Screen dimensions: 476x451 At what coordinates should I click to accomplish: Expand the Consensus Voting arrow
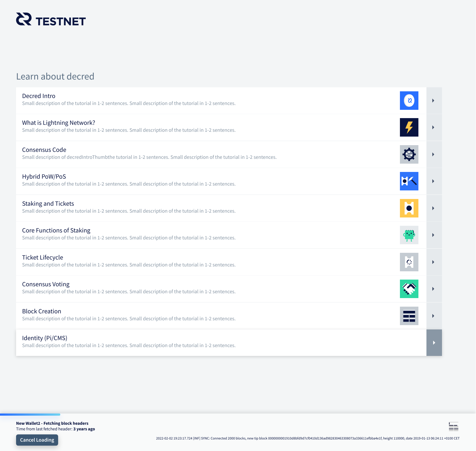434,289
